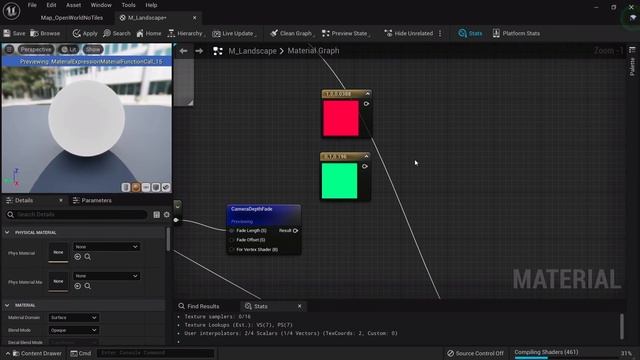This screenshot has height=360, width=640.
Task: Open toolbar overflow three-dots menu
Action: tap(440, 33)
